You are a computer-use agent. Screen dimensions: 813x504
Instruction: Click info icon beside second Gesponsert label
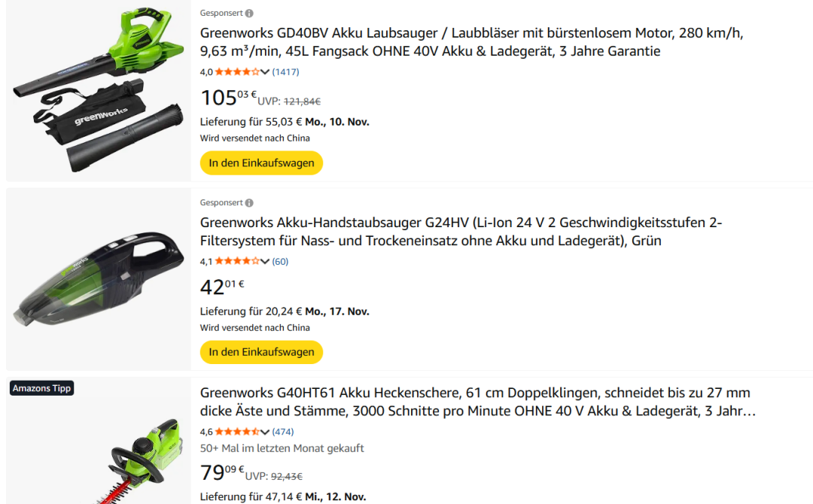coord(249,203)
